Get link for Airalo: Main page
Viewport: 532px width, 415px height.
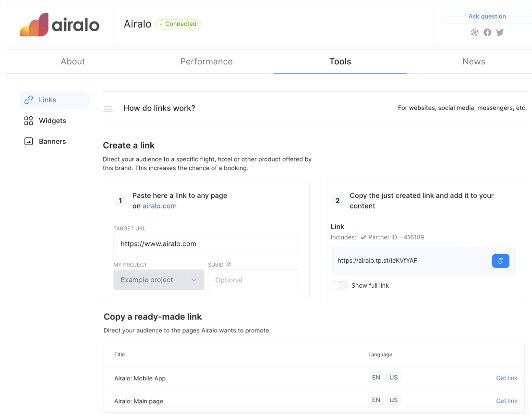tap(507, 401)
